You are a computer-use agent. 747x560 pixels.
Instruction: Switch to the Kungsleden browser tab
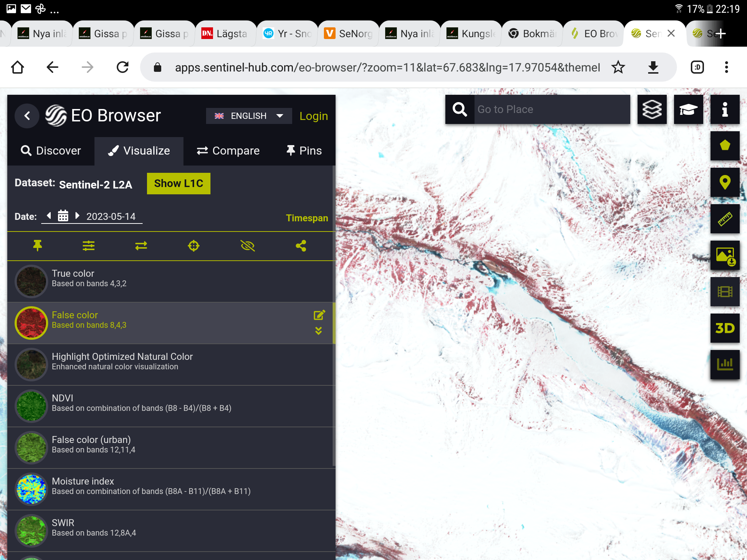point(471,34)
